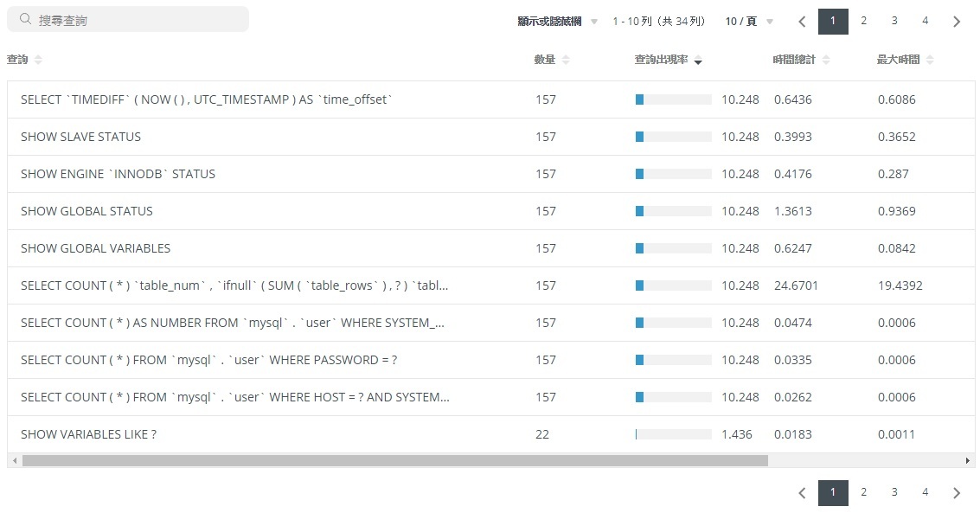Click next page arrow in bottom pagination

point(956,493)
